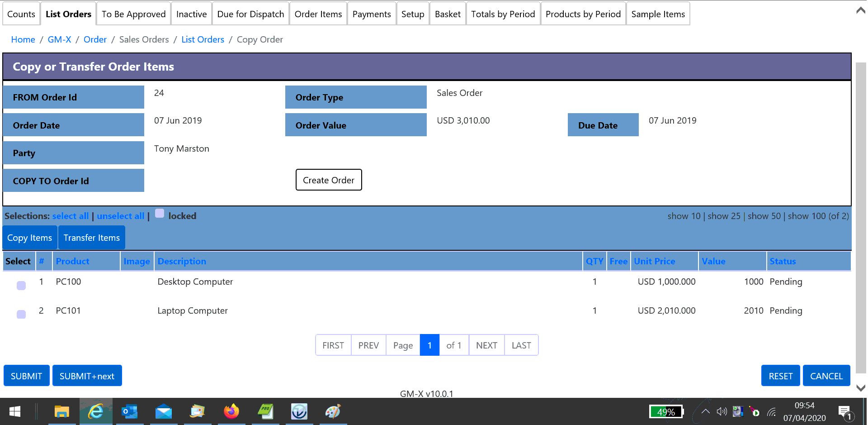Launch Outlook from the taskbar

coord(130,411)
